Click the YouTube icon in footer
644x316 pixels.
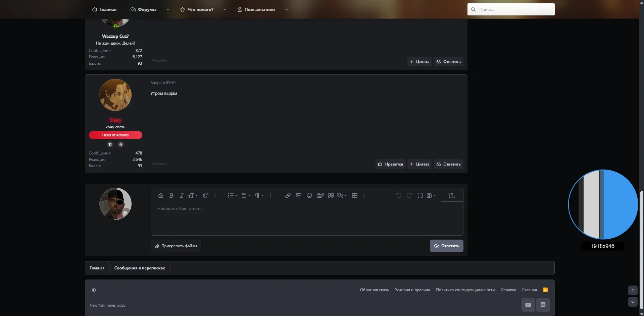point(528,305)
